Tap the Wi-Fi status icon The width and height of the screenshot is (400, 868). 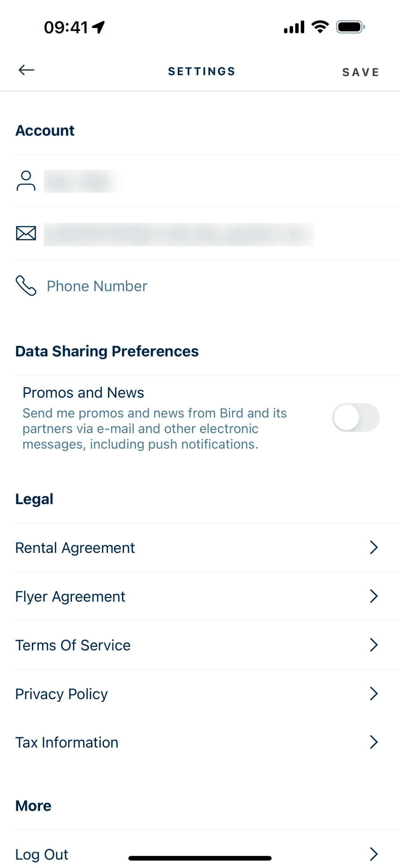320,27
